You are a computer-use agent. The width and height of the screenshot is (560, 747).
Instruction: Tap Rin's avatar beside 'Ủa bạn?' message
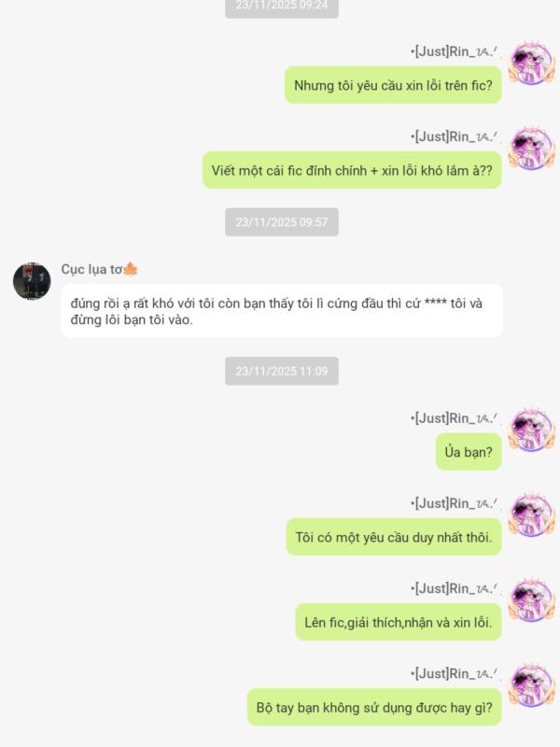coord(531,430)
